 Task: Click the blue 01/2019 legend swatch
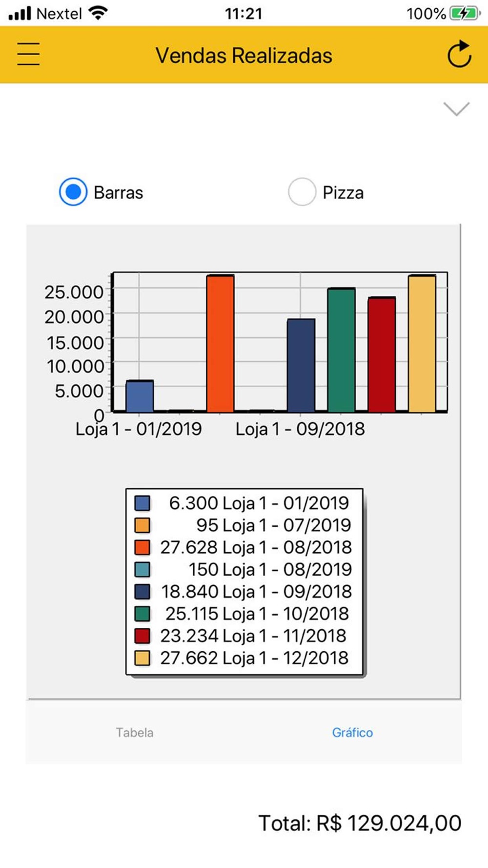pos(142,503)
